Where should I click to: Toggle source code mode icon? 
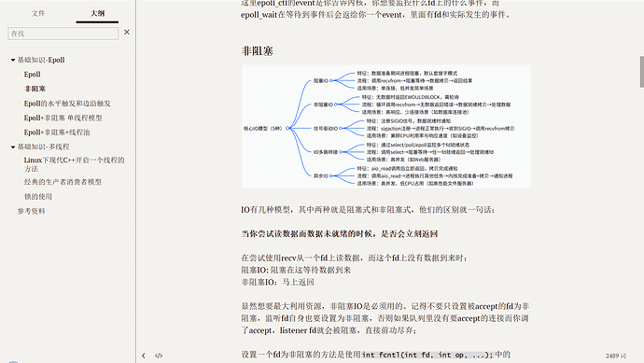[159, 356]
